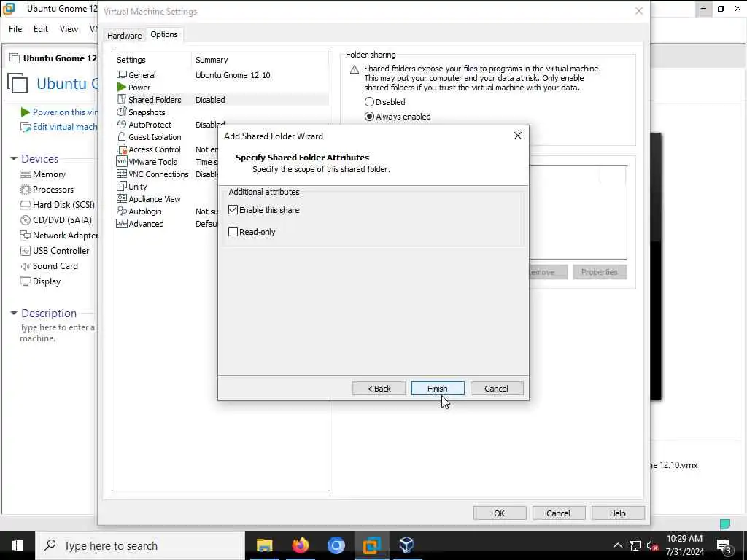Click the taskbar clock and date

(x=684, y=545)
